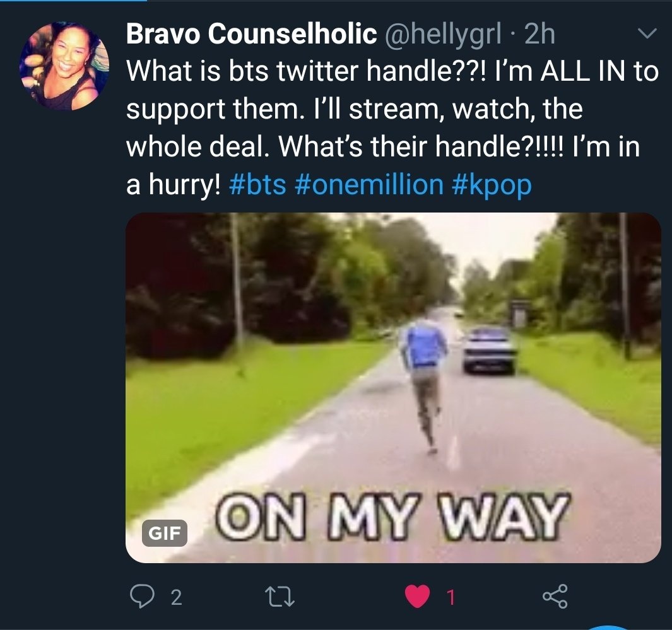This screenshot has height=630, width=672.
Task: Open the tweet's 2h timestamp
Action: click(539, 33)
